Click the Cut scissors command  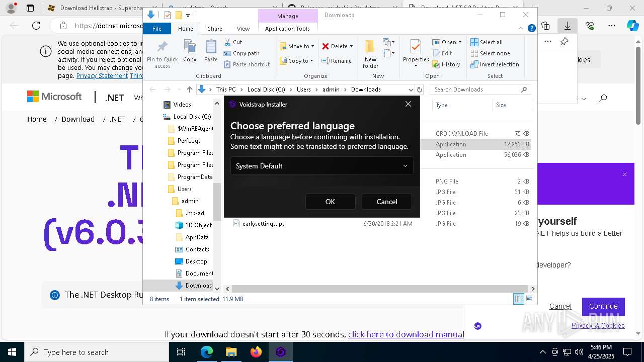tap(233, 42)
